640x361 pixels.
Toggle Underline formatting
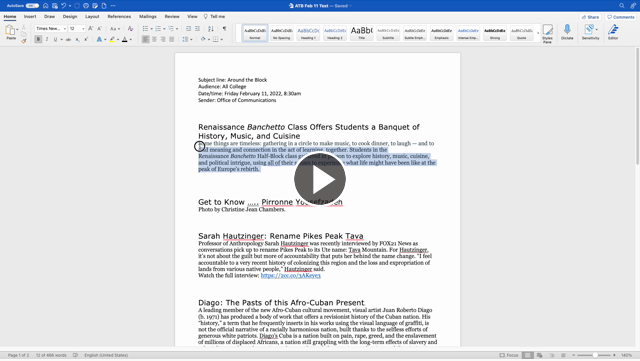pyautogui.click(x=56, y=40)
